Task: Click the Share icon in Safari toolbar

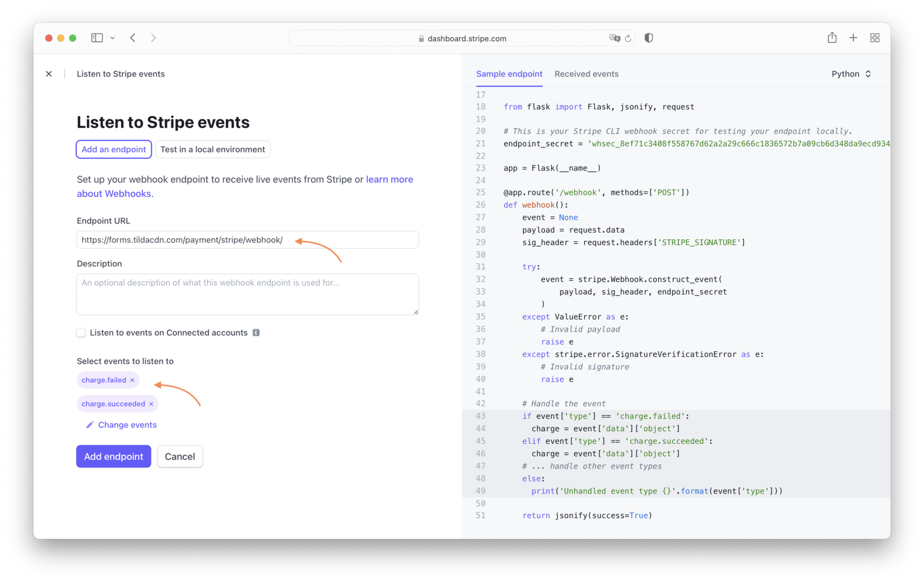Action: (x=832, y=37)
